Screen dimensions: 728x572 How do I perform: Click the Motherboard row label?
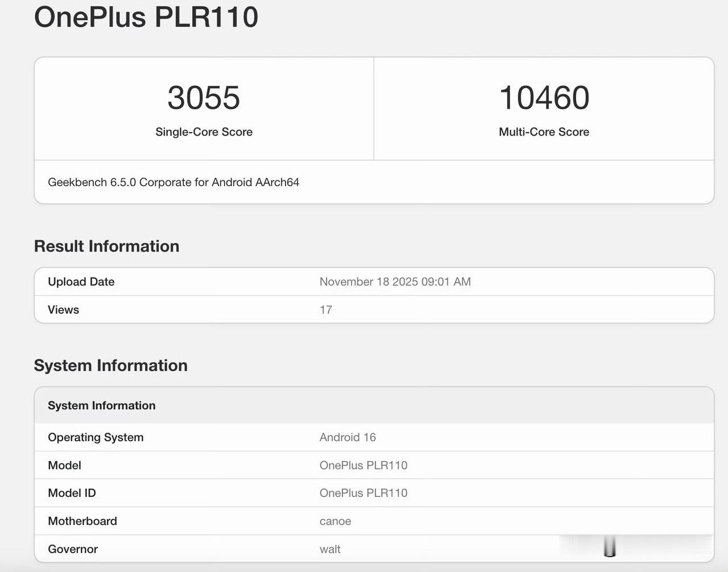pyautogui.click(x=82, y=521)
